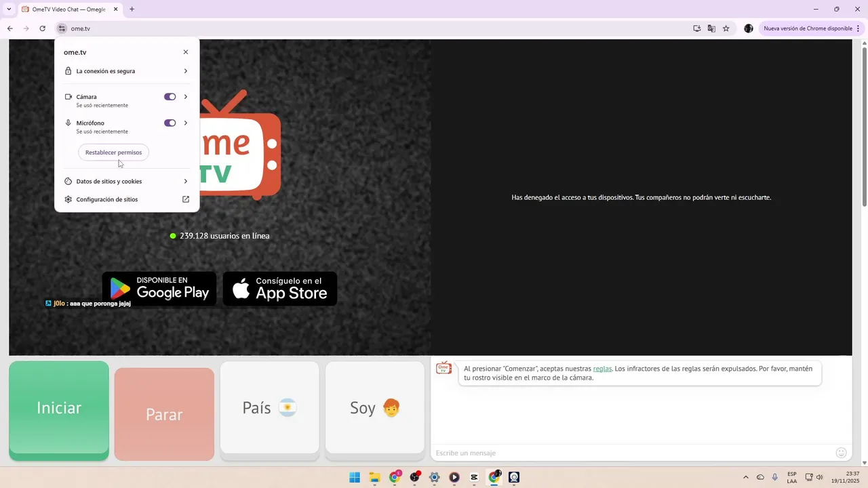Go back using browser back arrow

(x=10, y=28)
